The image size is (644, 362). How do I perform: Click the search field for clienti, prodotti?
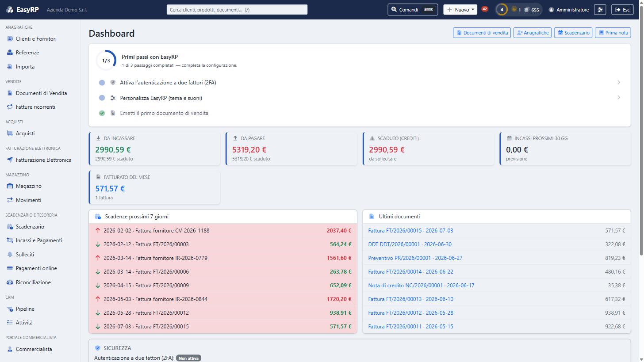coord(237,10)
